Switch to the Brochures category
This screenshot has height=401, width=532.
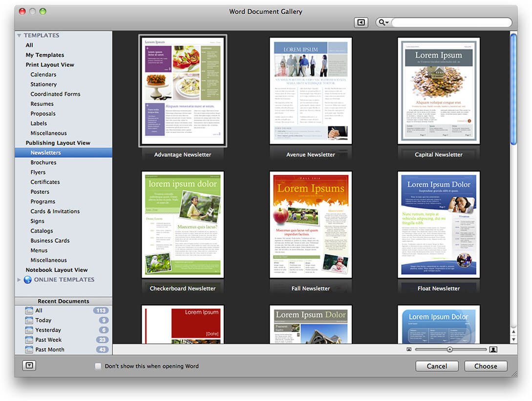(x=43, y=162)
